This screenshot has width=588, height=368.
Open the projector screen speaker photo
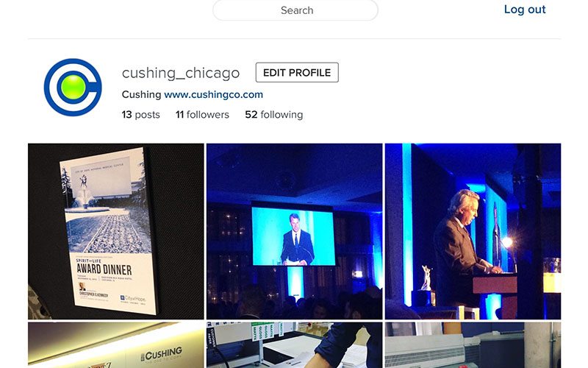(x=295, y=231)
